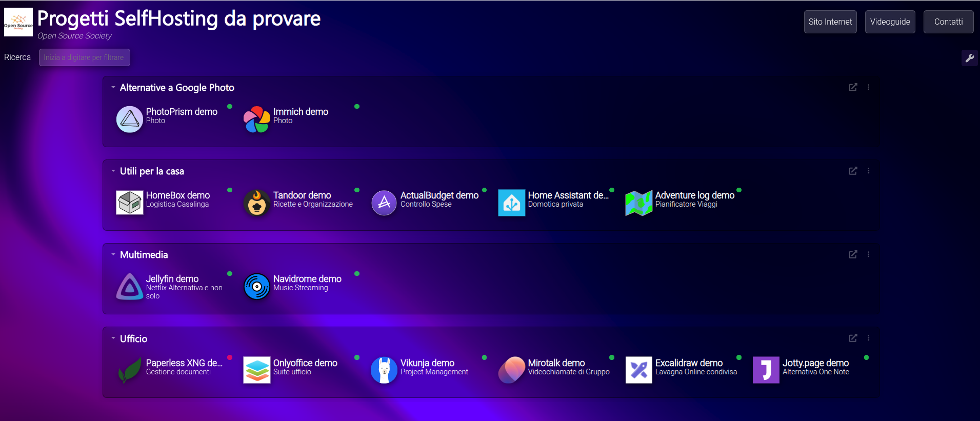Click the 'Open Source Society' subtitle
980x421 pixels.
74,36
